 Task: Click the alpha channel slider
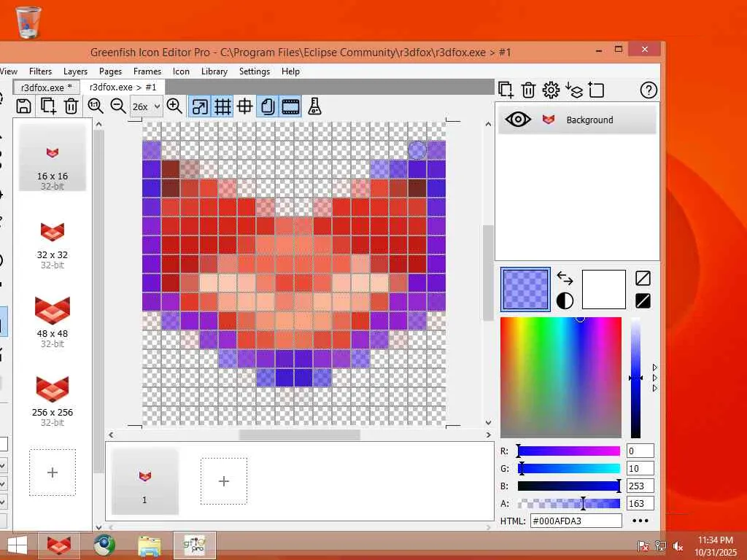(569, 503)
